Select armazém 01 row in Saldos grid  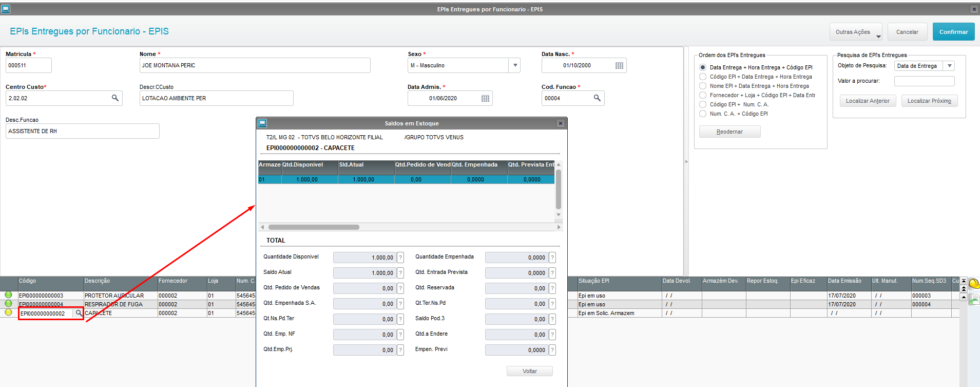coord(406,179)
